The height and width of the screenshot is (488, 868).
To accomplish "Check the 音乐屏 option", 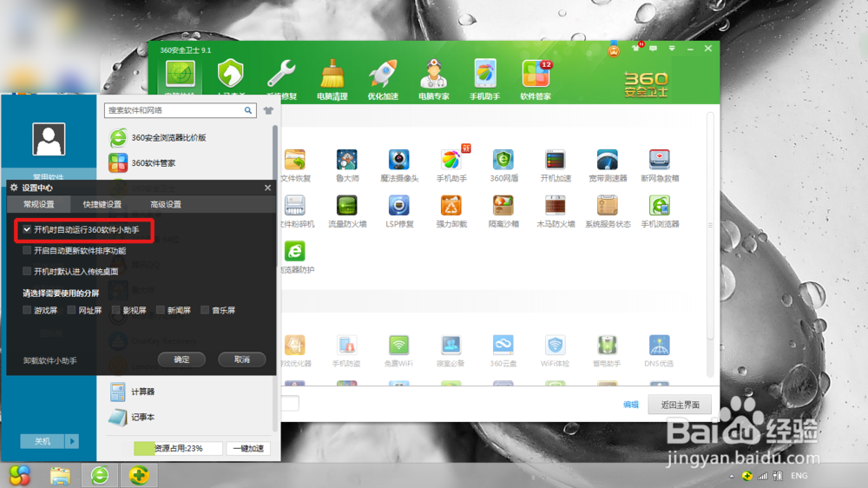I will pyautogui.click(x=205, y=310).
